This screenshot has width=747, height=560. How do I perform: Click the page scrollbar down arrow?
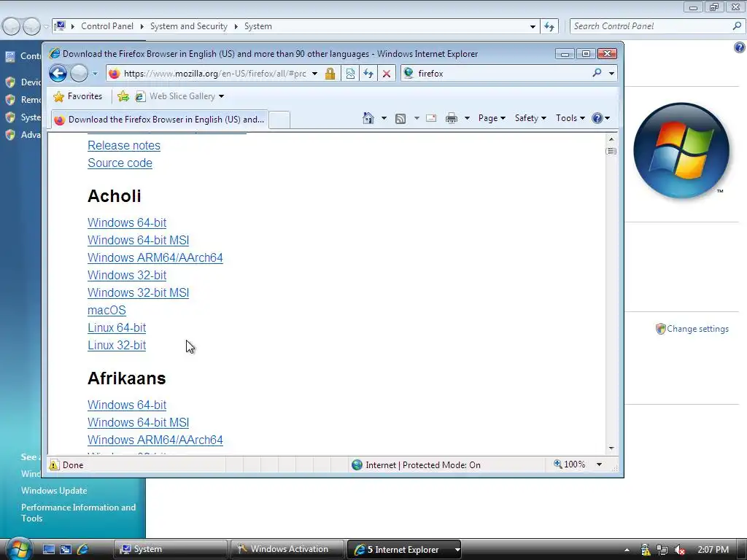click(x=611, y=448)
